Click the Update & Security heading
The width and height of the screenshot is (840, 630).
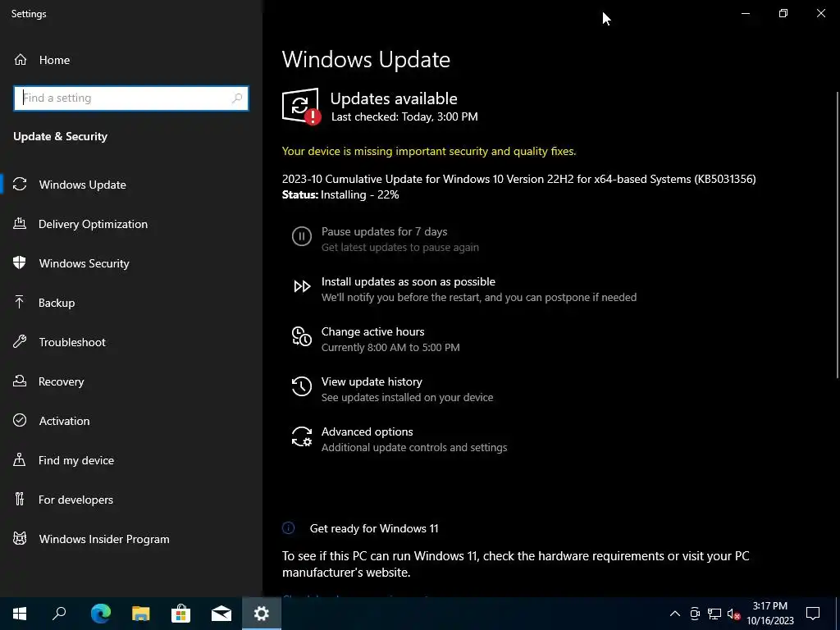coord(61,137)
